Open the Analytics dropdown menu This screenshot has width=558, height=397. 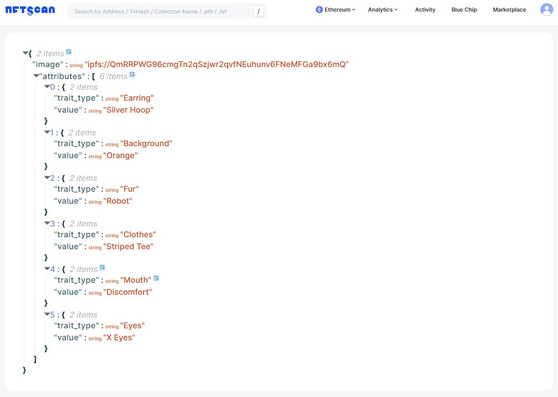click(383, 10)
